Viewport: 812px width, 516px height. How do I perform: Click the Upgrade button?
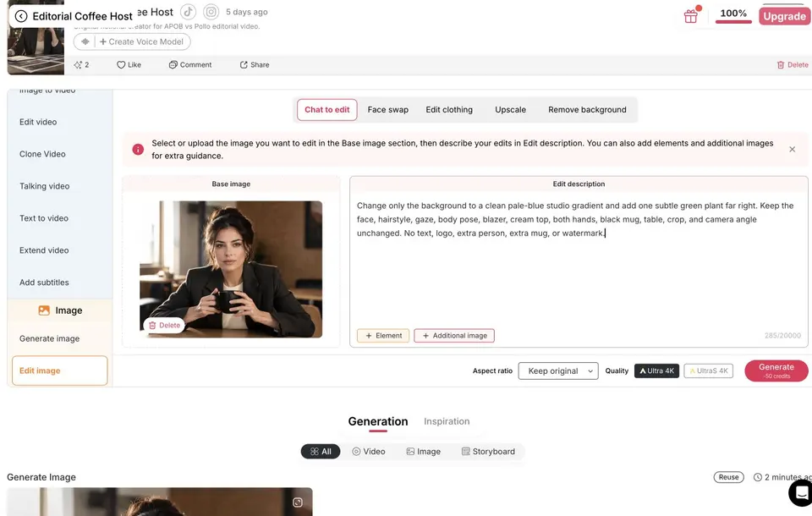point(784,16)
